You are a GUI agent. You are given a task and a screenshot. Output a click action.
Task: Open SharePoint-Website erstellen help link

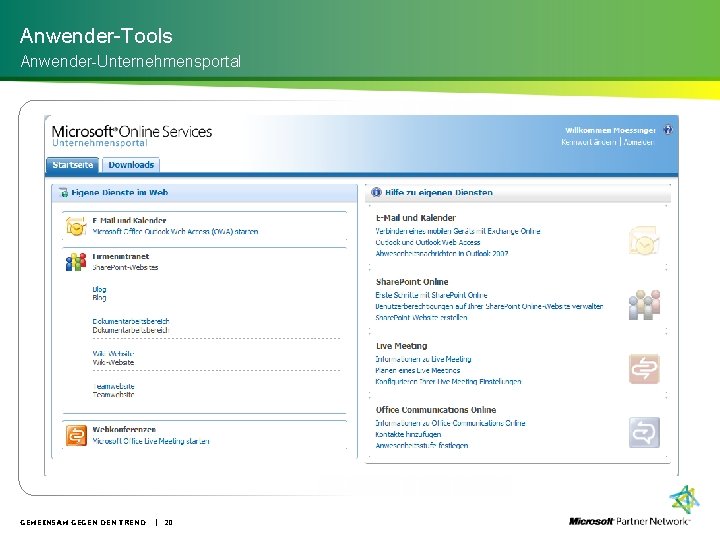pyautogui.click(x=421, y=317)
